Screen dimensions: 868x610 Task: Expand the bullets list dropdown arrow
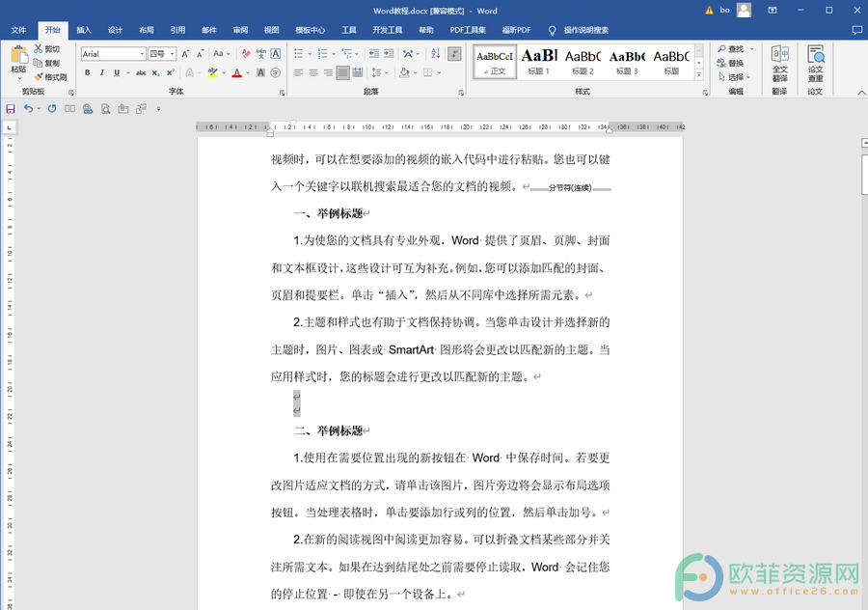310,54
